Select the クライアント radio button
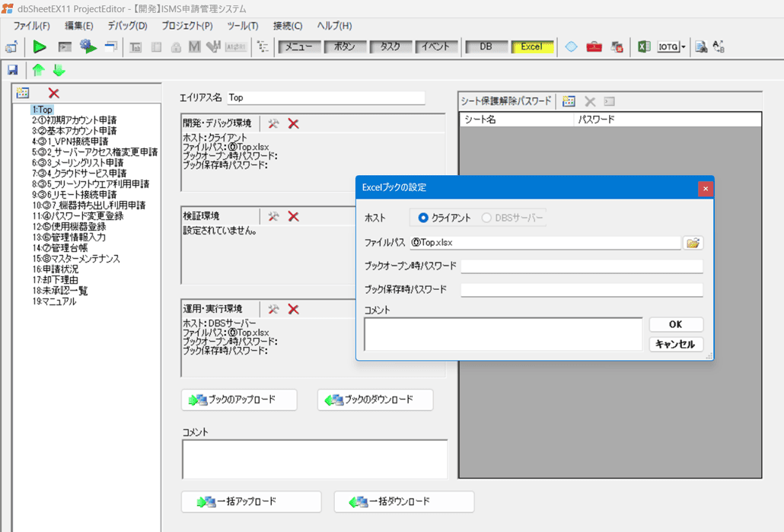784x532 pixels. pos(423,218)
